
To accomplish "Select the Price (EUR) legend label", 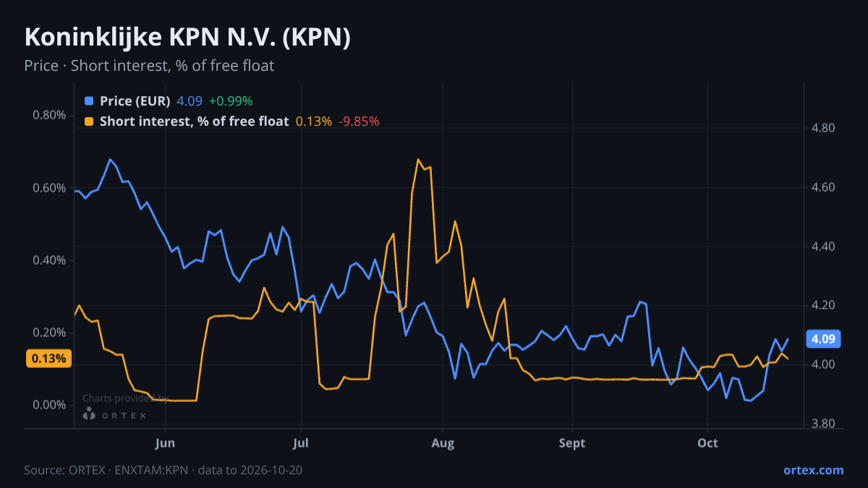I will click(x=135, y=101).
